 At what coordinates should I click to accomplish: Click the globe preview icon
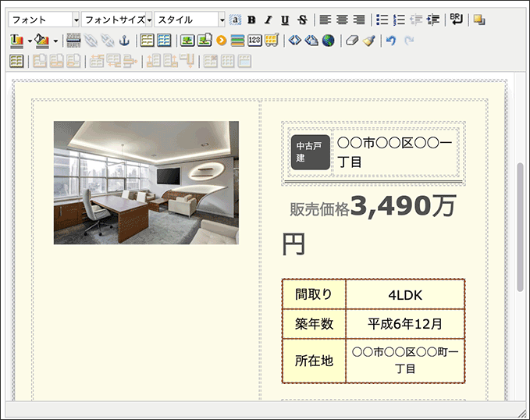coord(328,41)
